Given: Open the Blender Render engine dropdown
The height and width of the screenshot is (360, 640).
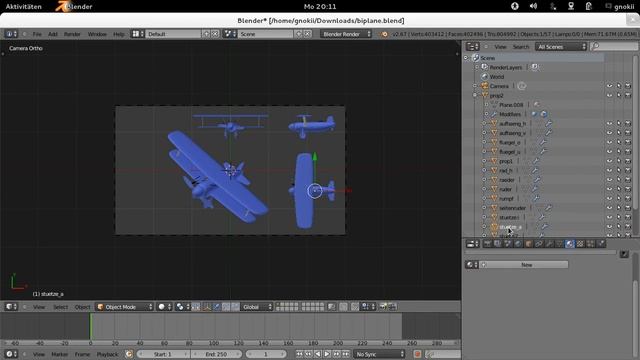Looking at the screenshot, I should point(346,34).
